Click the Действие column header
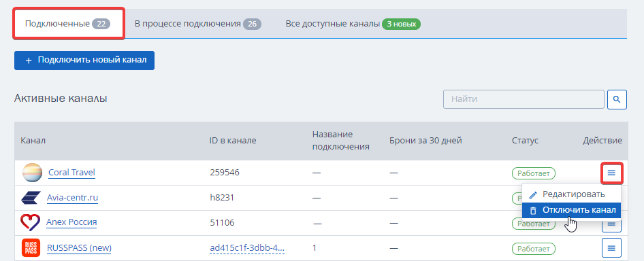The height and width of the screenshot is (261, 644). coord(602,141)
